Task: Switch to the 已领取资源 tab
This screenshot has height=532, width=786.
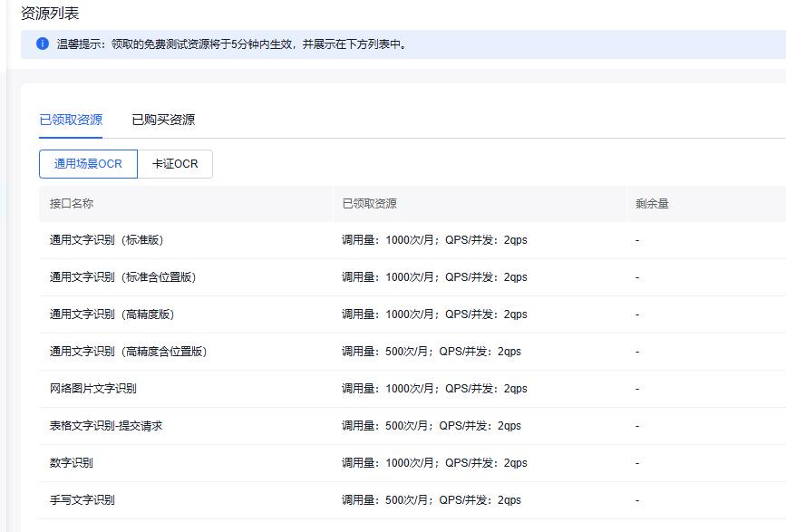Action: (x=71, y=120)
